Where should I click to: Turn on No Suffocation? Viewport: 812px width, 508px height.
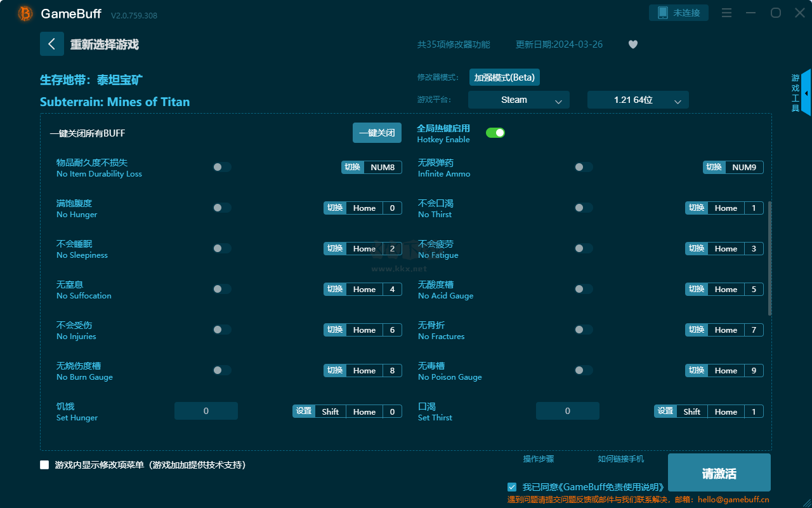(221, 289)
